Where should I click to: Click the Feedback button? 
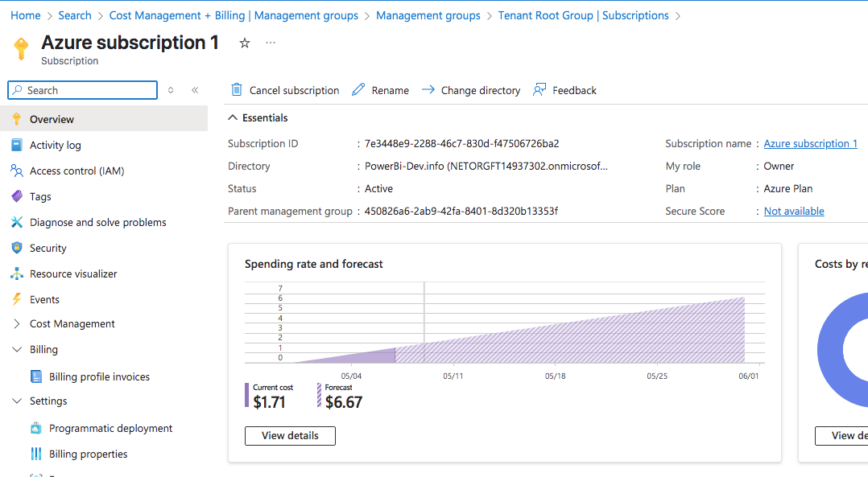(564, 90)
